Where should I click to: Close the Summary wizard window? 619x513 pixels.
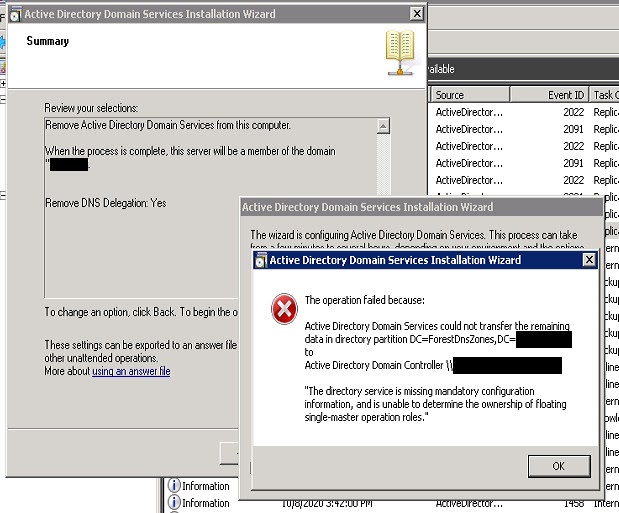point(417,14)
